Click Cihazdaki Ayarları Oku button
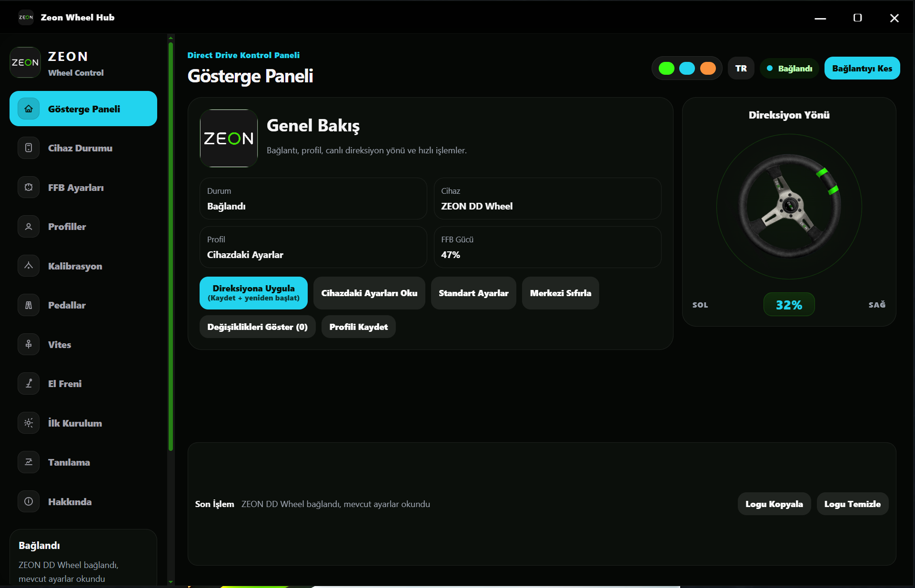 [369, 293]
